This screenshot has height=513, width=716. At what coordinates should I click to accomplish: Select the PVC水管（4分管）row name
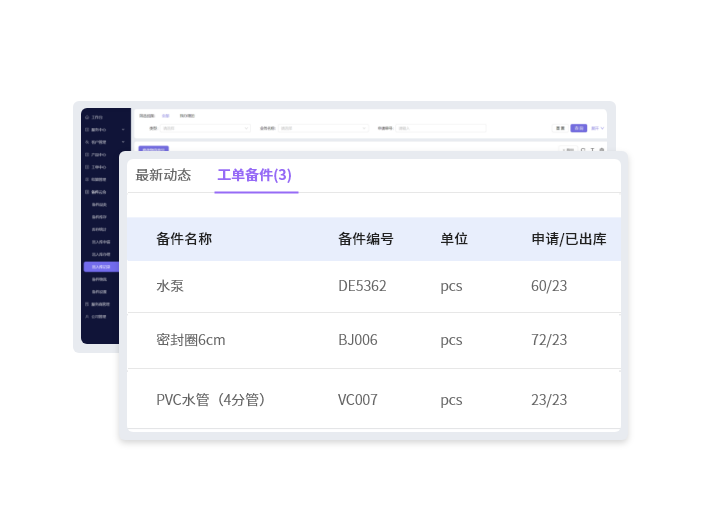tap(211, 400)
